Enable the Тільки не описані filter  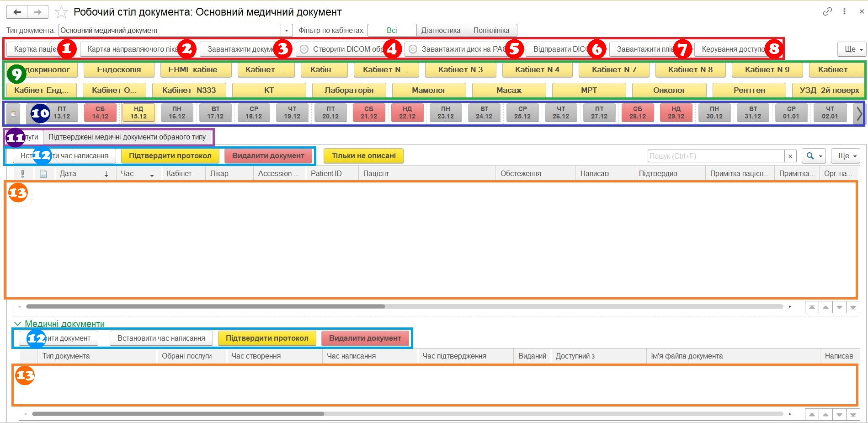point(363,155)
